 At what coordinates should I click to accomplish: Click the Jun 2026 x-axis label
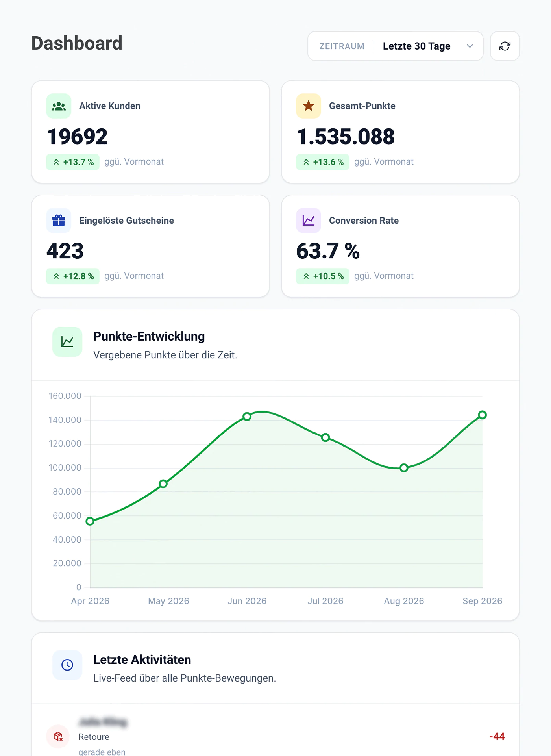247,601
